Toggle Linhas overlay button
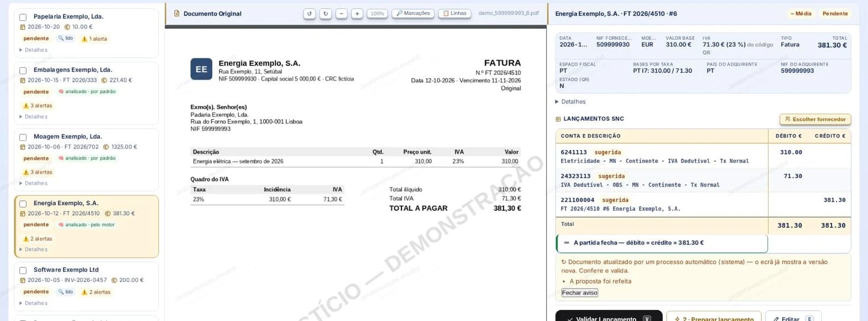 pyautogui.click(x=455, y=13)
